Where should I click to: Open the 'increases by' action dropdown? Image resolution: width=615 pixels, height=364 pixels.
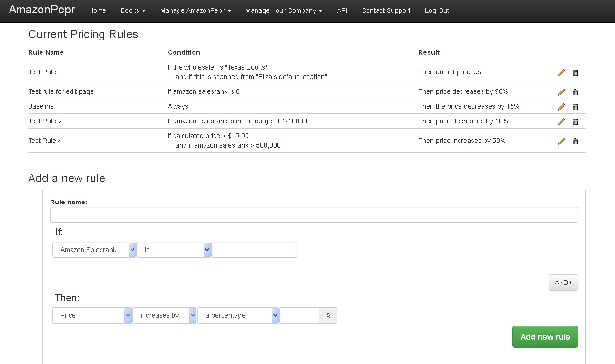[164, 315]
